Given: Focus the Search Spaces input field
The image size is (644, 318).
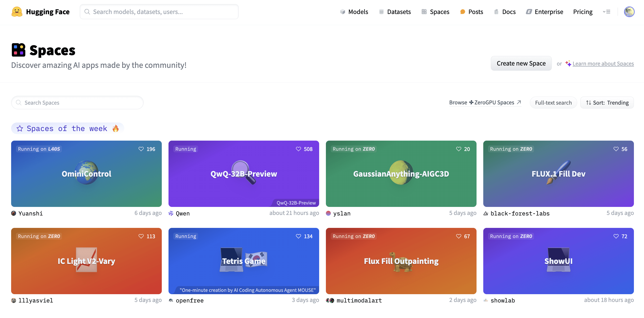Looking at the screenshot, I should tap(78, 103).
